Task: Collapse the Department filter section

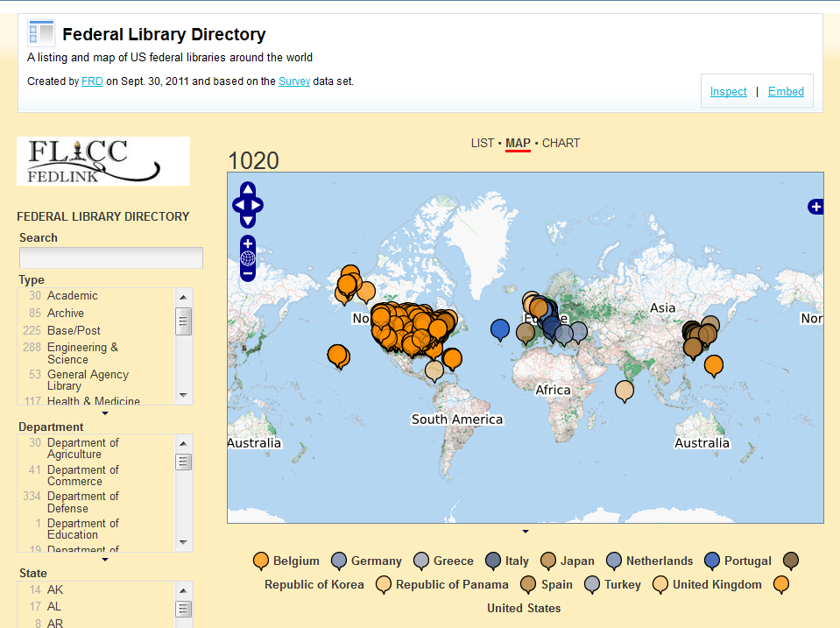Action: [x=107, y=560]
